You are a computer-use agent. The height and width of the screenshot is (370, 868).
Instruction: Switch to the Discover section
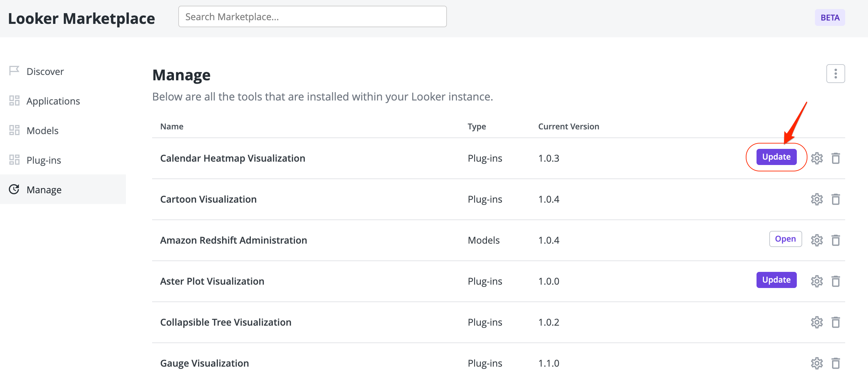pyautogui.click(x=45, y=71)
